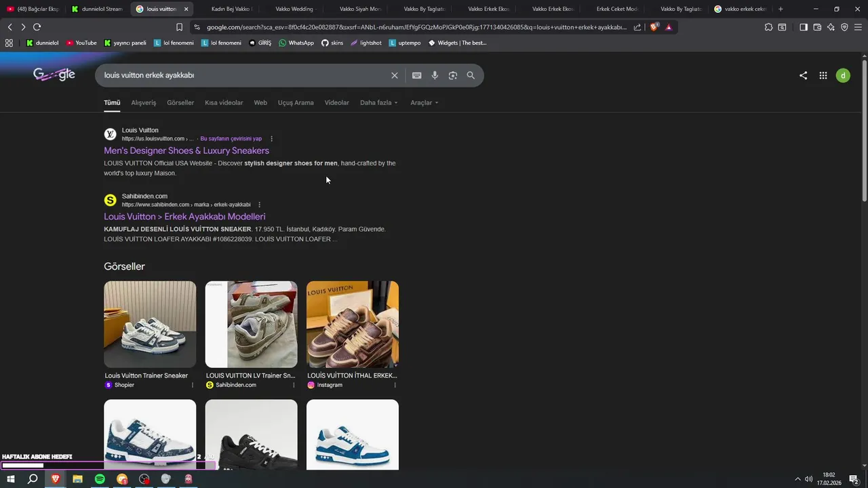868x488 pixels.
Task: Open the three-dot menu for the Sahibinden.com result
Action: pyautogui.click(x=259, y=205)
